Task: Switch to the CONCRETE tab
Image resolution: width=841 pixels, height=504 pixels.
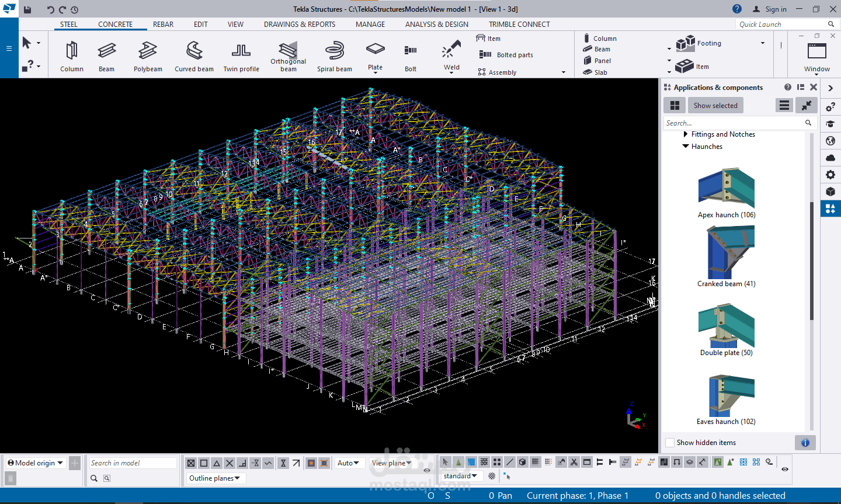Action: point(116,25)
